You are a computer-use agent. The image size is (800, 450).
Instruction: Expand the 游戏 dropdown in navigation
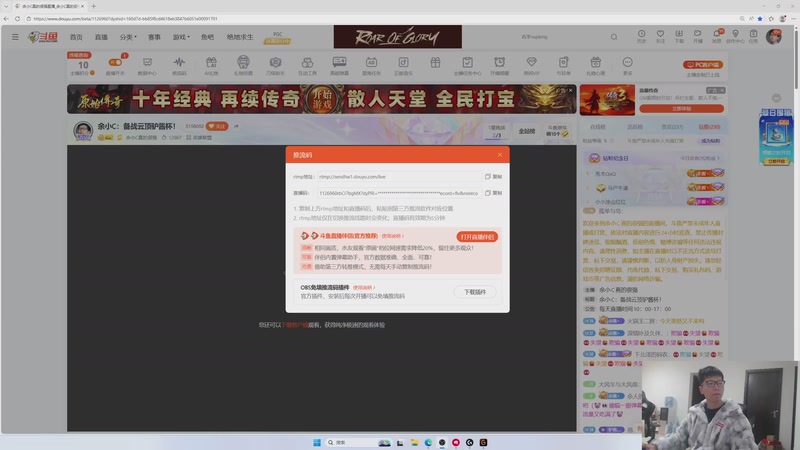(181, 37)
